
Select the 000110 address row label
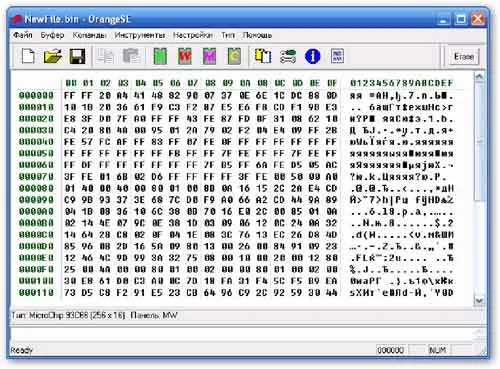click(x=36, y=293)
